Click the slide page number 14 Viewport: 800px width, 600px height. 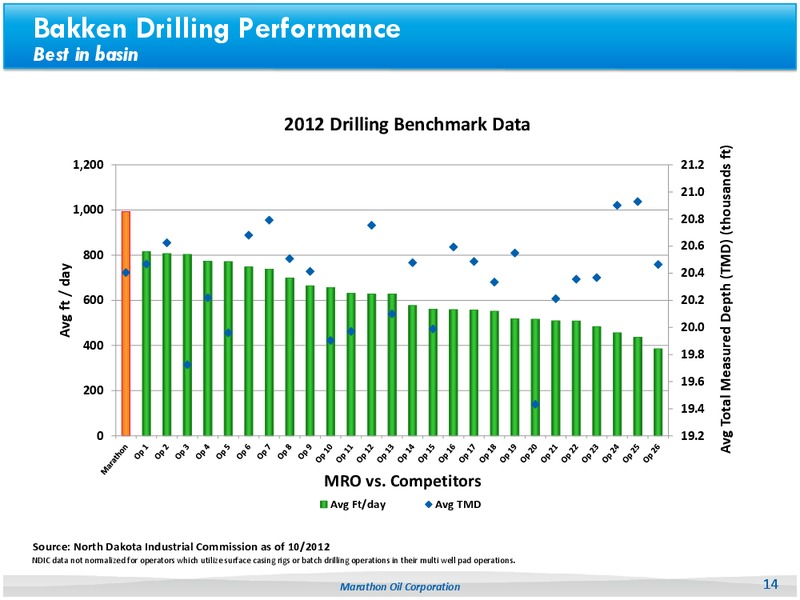click(770, 584)
